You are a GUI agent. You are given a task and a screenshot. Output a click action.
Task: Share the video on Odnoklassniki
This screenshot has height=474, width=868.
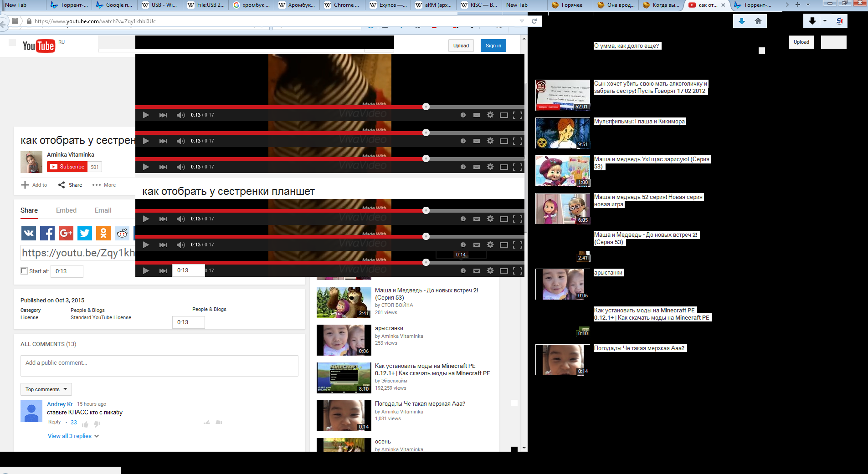pos(103,233)
